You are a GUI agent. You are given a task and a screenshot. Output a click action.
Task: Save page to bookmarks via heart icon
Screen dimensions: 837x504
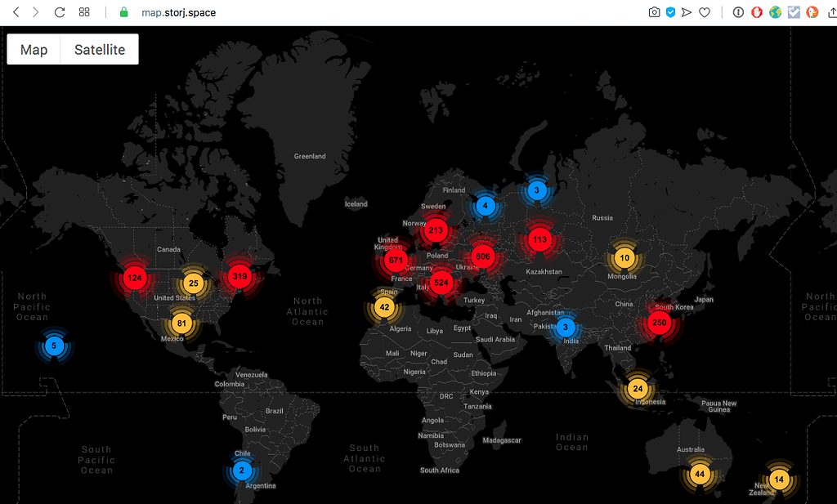704,11
